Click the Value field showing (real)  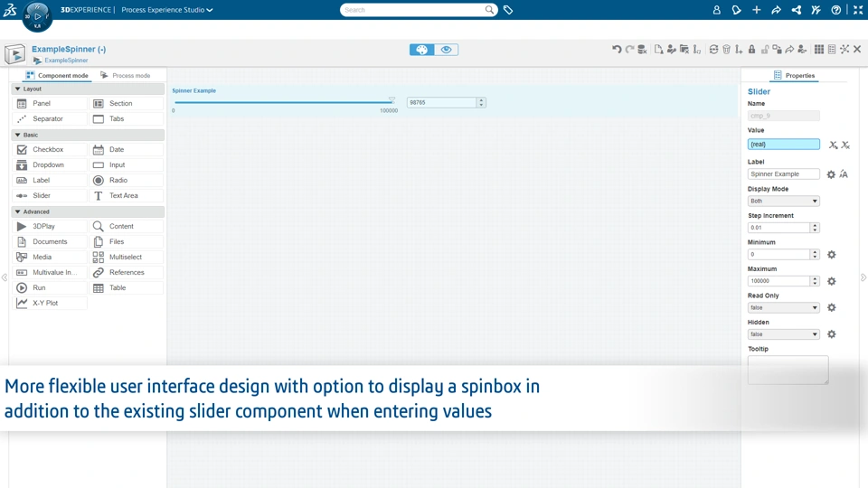pyautogui.click(x=783, y=145)
